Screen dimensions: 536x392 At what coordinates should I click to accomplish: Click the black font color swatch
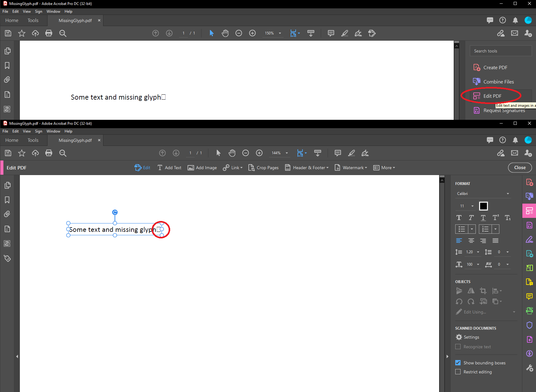point(484,206)
